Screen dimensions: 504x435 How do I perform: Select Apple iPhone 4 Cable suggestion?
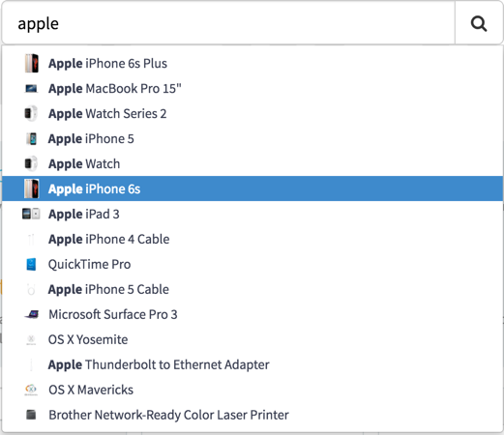252,239
